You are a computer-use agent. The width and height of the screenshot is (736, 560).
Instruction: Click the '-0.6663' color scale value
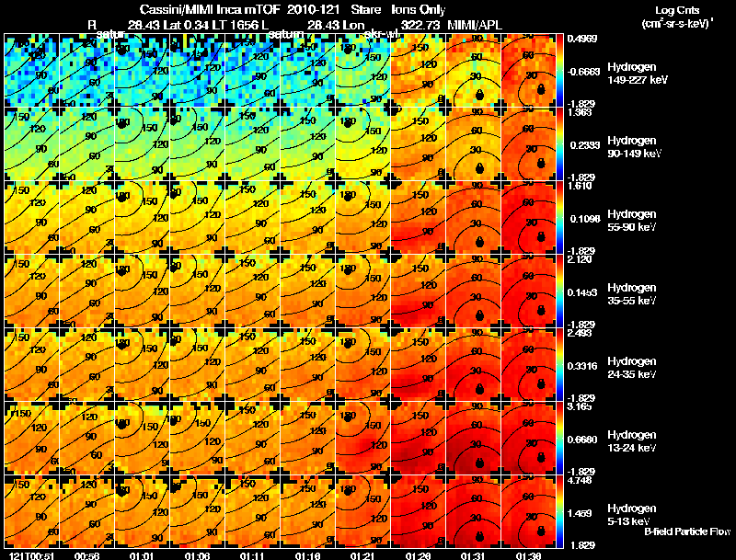583,72
